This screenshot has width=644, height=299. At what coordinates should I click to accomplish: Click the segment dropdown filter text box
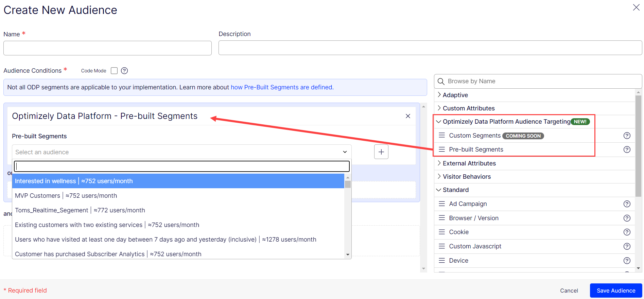tap(182, 166)
